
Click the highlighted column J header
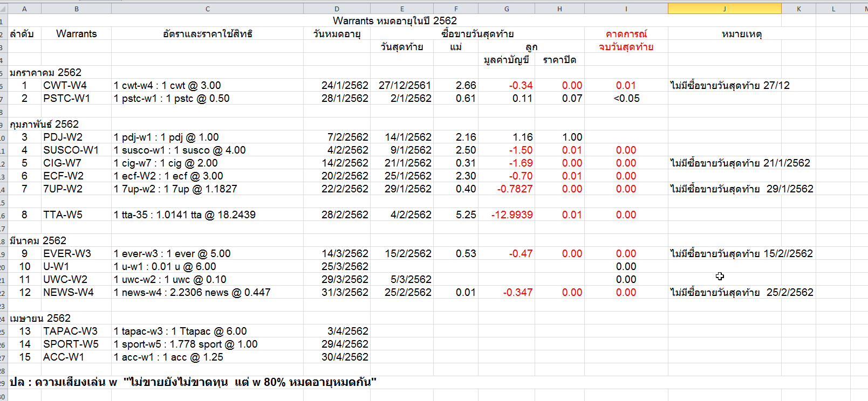pos(725,9)
